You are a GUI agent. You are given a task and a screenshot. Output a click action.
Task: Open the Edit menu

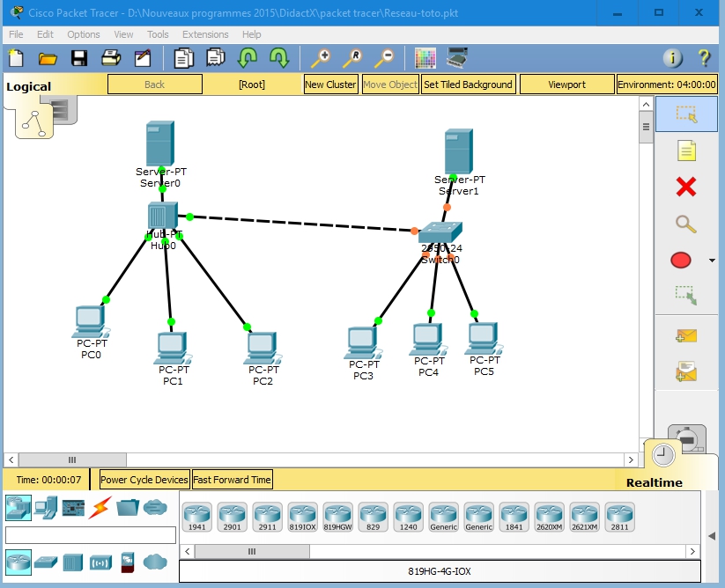pyautogui.click(x=45, y=34)
